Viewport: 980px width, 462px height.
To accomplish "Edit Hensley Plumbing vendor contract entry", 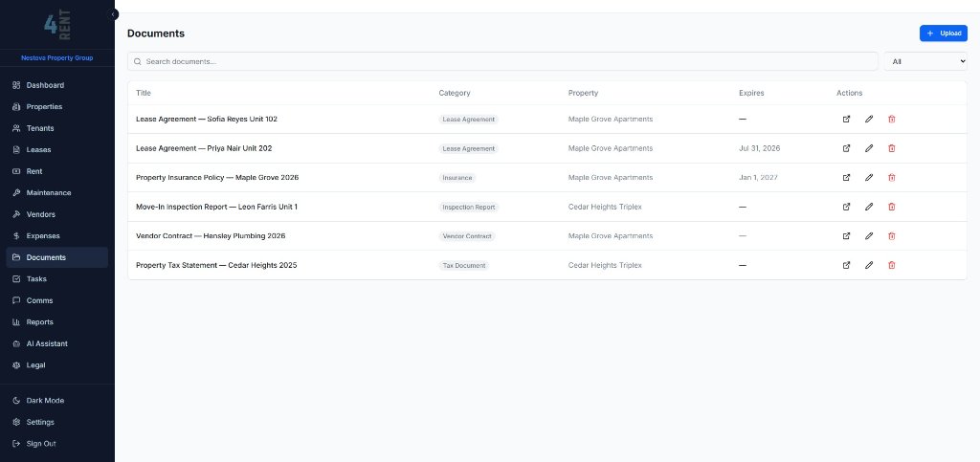I will pyautogui.click(x=869, y=236).
